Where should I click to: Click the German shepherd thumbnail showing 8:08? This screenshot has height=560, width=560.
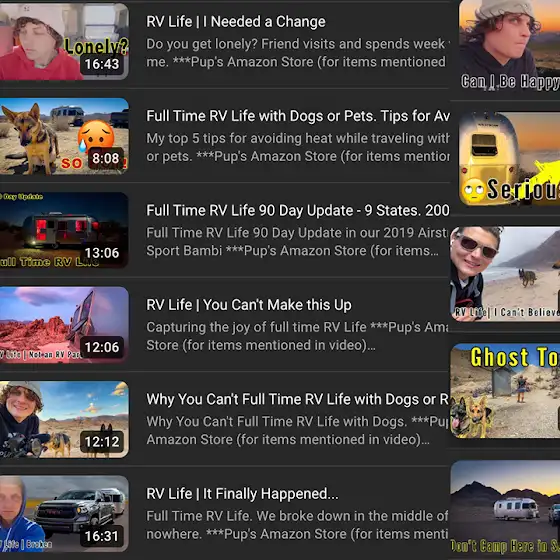click(x=64, y=136)
